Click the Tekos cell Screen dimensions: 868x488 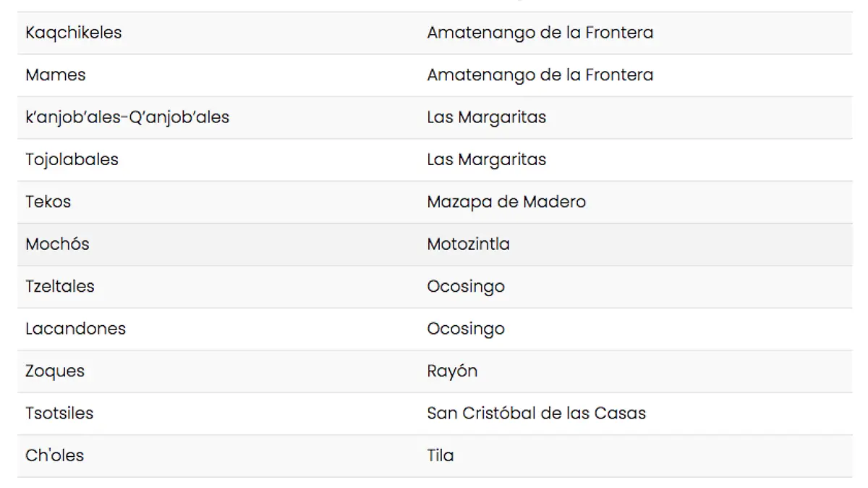[x=48, y=201]
